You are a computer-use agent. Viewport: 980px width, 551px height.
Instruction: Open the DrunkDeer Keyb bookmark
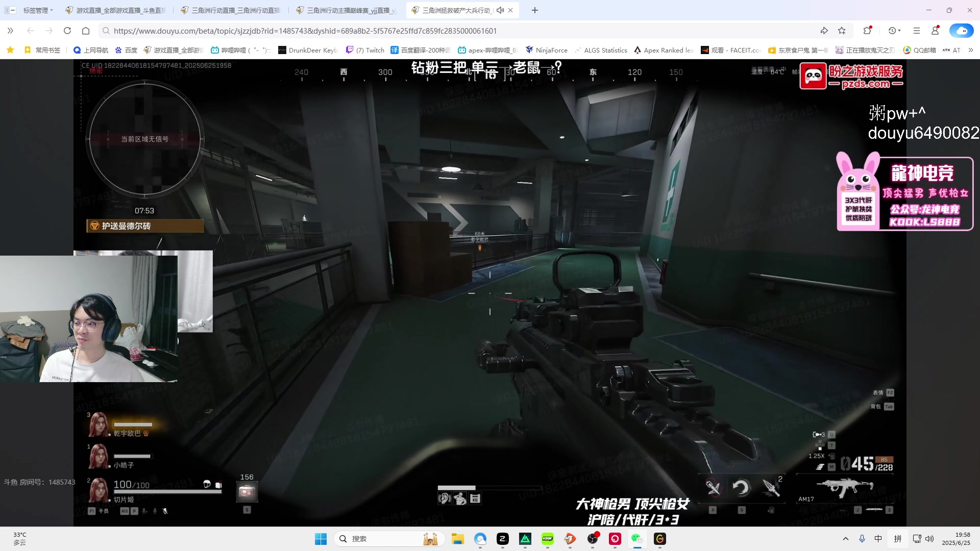point(308,50)
